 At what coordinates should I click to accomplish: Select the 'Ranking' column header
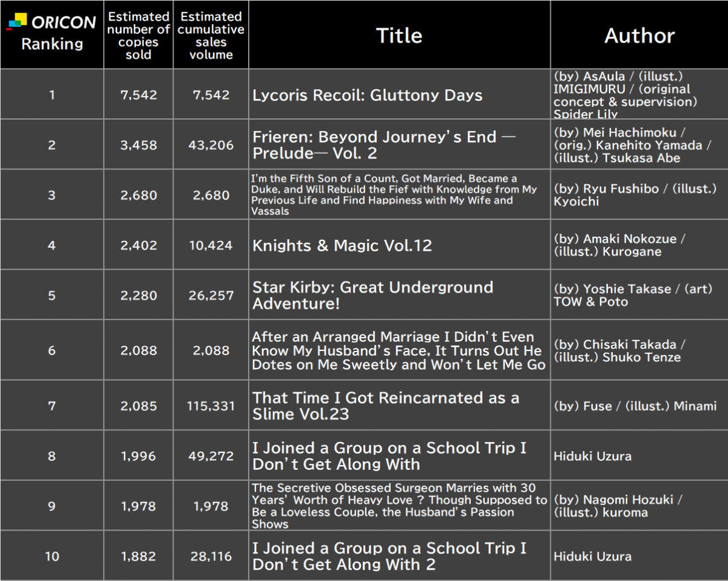[52, 44]
